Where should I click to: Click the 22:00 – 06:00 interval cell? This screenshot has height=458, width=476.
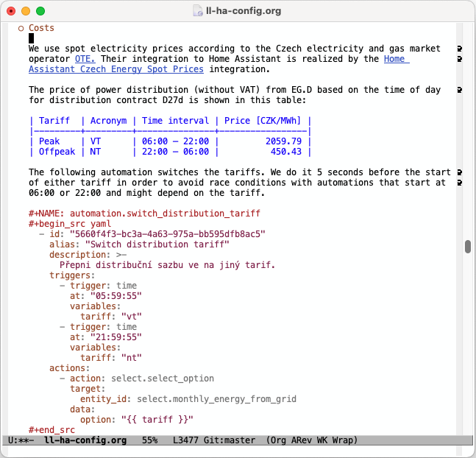click(x=175, y=152)
